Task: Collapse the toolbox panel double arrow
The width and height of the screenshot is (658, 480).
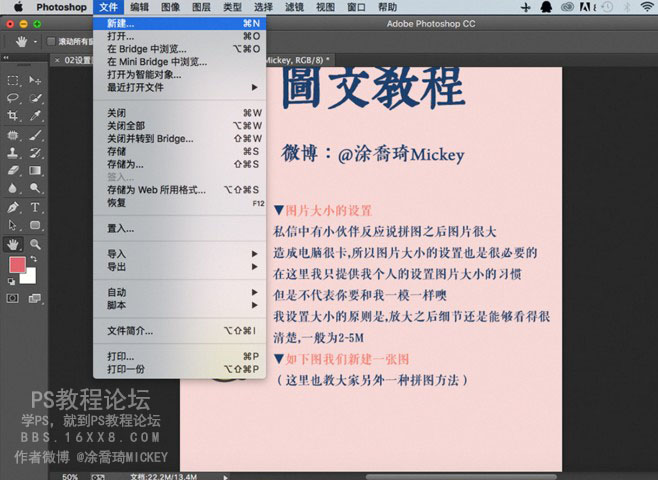Action: [x=6, y=57]
